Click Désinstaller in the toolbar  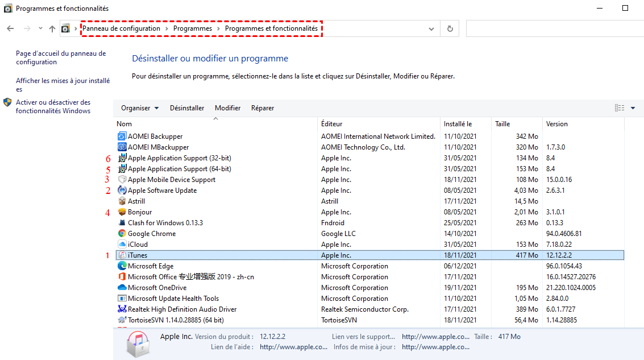point(187,107)
